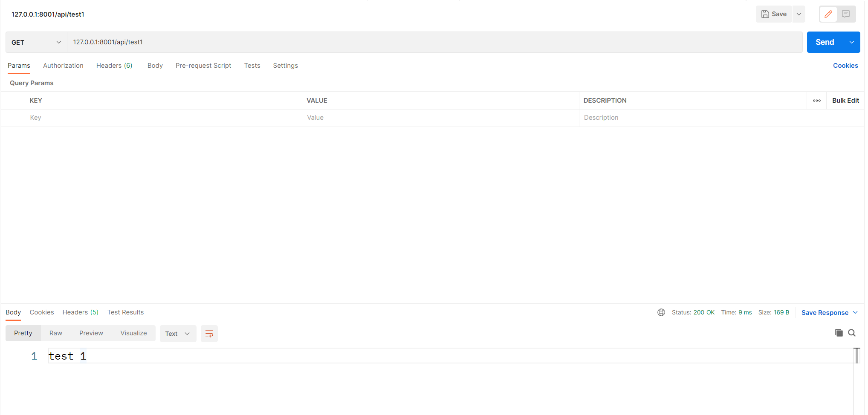
Task: Select the Params tab
Action: click(19, 66)
